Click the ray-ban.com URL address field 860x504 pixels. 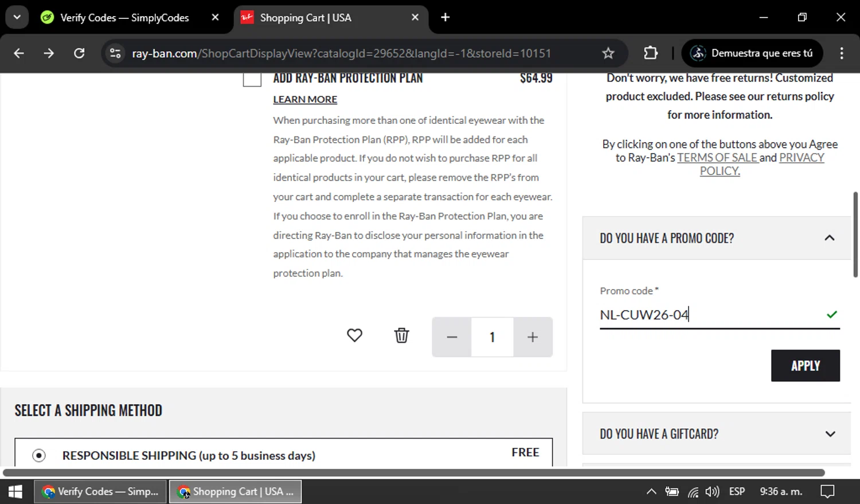point(341,53)
